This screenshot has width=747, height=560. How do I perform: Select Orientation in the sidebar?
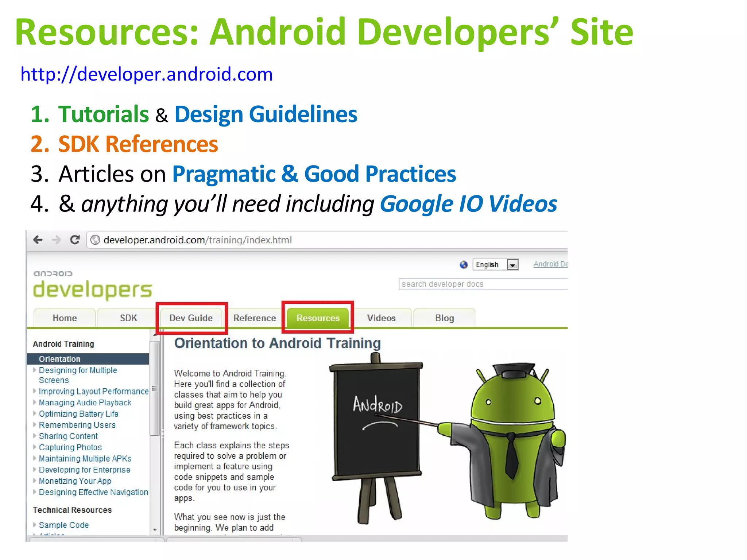pos(88,359)
